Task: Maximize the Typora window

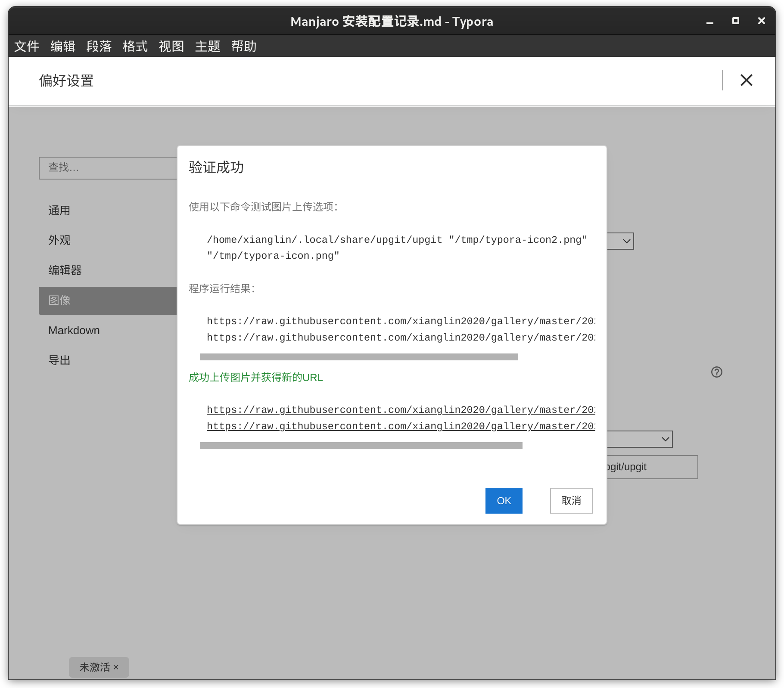Action: coord(736,21)
